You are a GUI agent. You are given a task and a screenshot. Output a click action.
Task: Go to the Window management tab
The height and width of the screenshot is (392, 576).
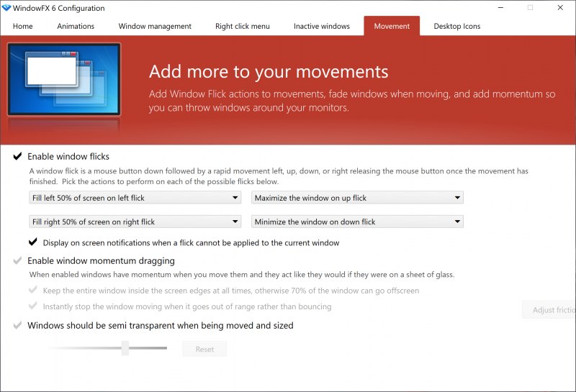(155, 26)
